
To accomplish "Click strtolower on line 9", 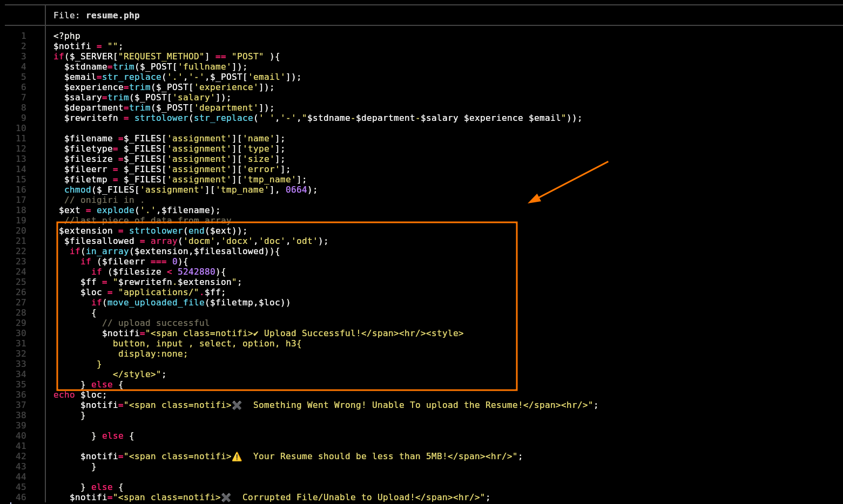I will 161,118.
